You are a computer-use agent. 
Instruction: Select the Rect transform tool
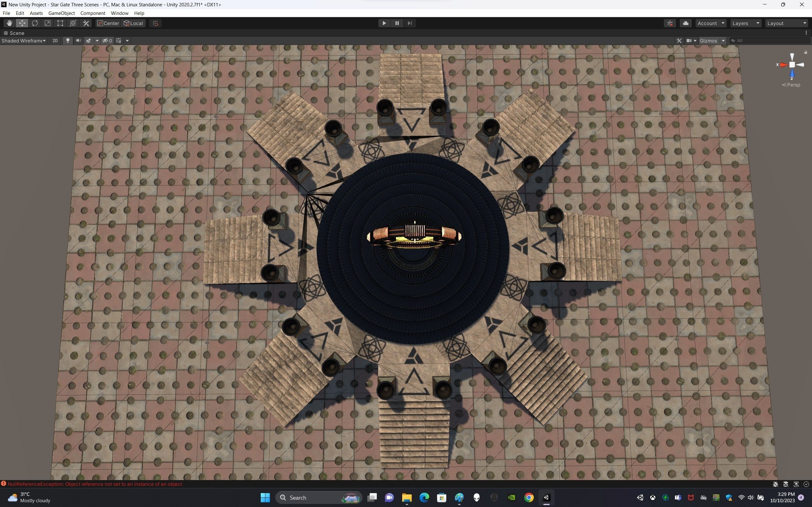pos(60,23)
